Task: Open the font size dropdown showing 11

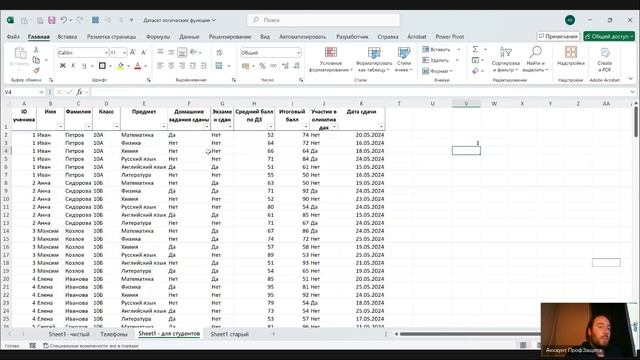Action: point(124,53)
